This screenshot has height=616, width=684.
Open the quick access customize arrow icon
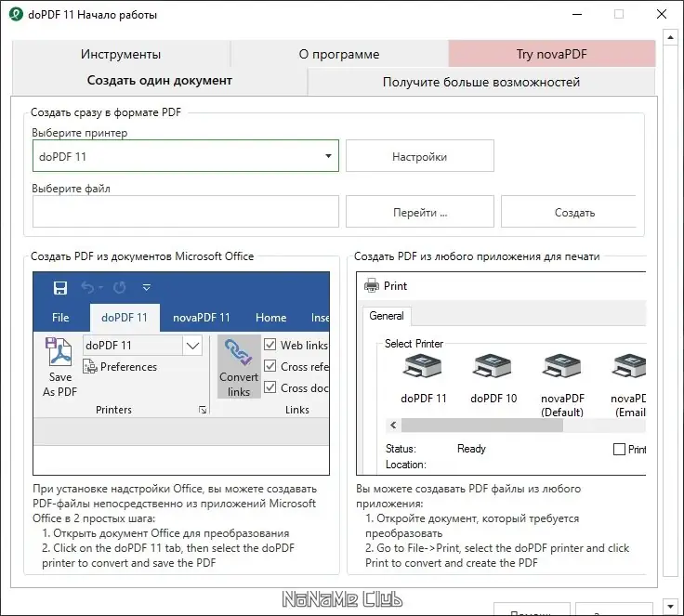point(147,287)
